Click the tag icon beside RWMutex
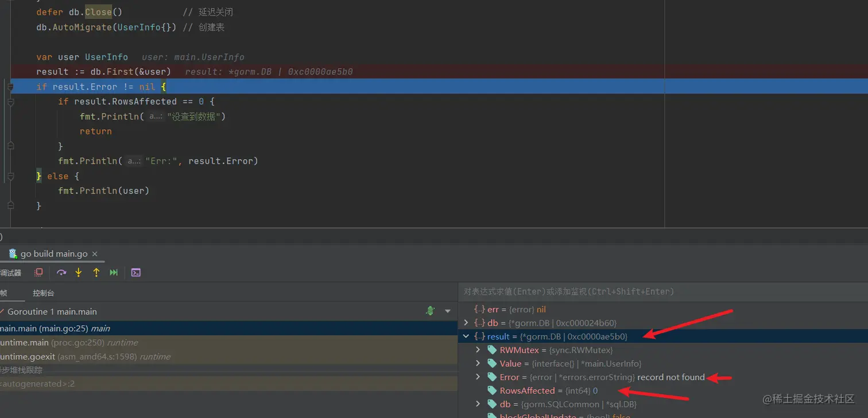The width and height of the screenshot is (868, 418). pyautogui.click(x=492, y=350)
